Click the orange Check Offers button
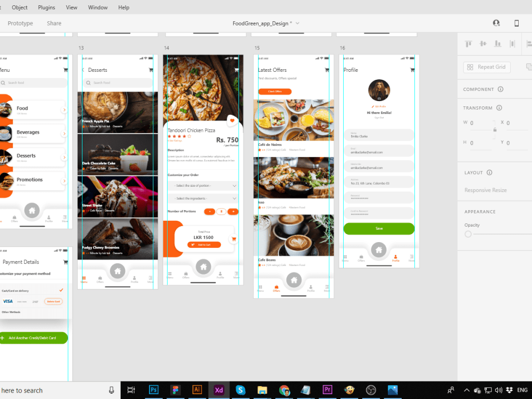Screen dimensions: 532x399 pyautogui.click(x=275, y=92)
